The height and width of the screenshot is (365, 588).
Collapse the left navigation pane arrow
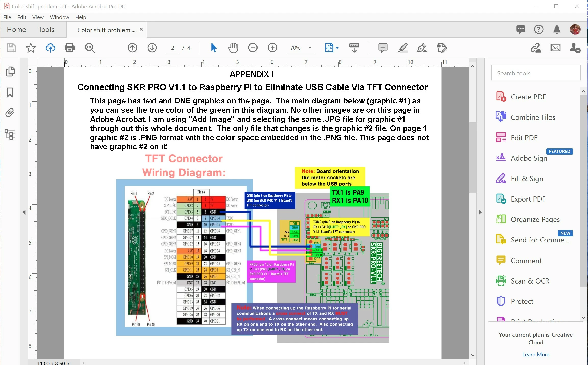tap(24, 212)
